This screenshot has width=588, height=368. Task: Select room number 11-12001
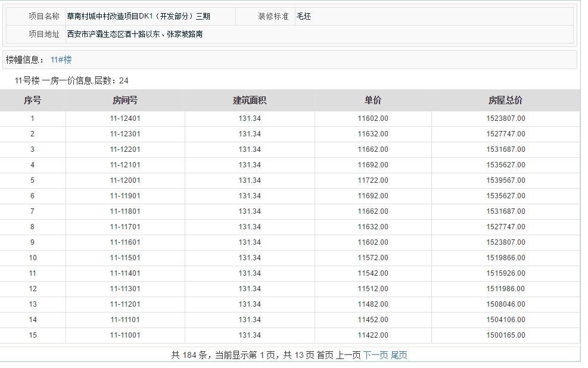[x=125, y=180]
